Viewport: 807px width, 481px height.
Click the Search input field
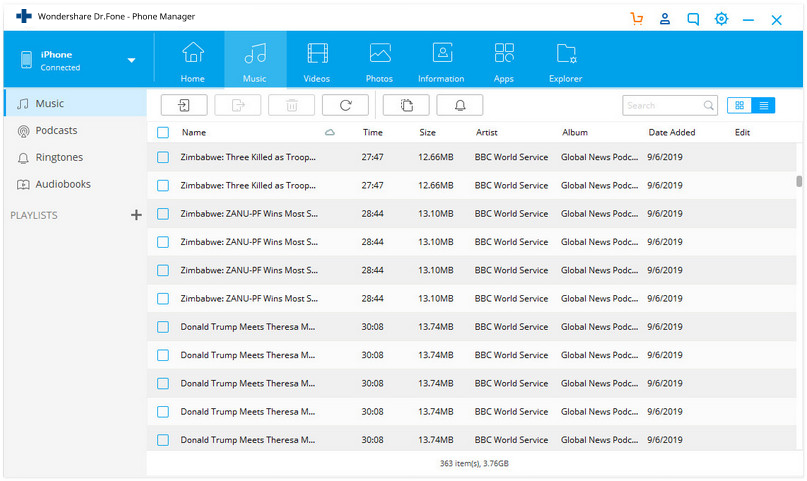pyautogui.click(x=662, y=105)
